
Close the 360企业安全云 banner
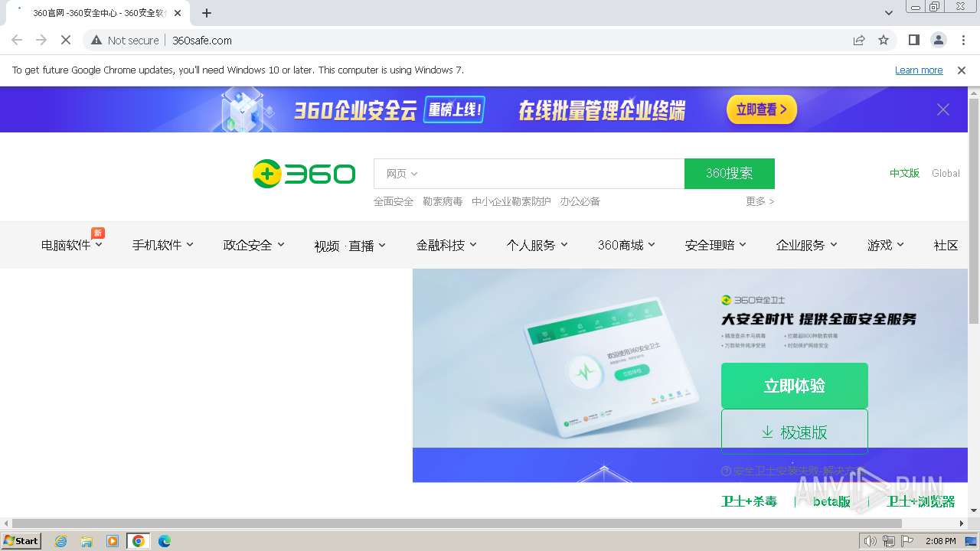pyautogui.click(x=943, y=109)
